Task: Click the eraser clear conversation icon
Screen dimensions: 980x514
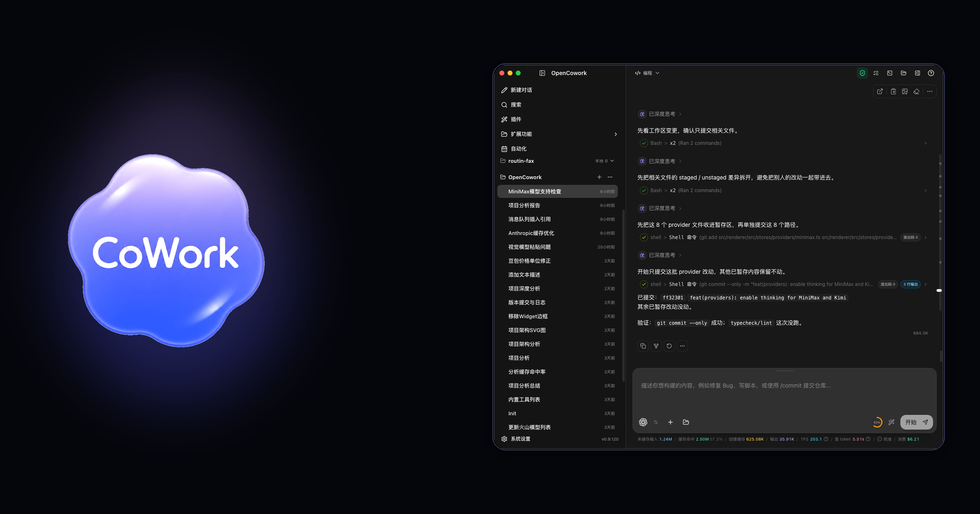Action: (x=916, y=91)
